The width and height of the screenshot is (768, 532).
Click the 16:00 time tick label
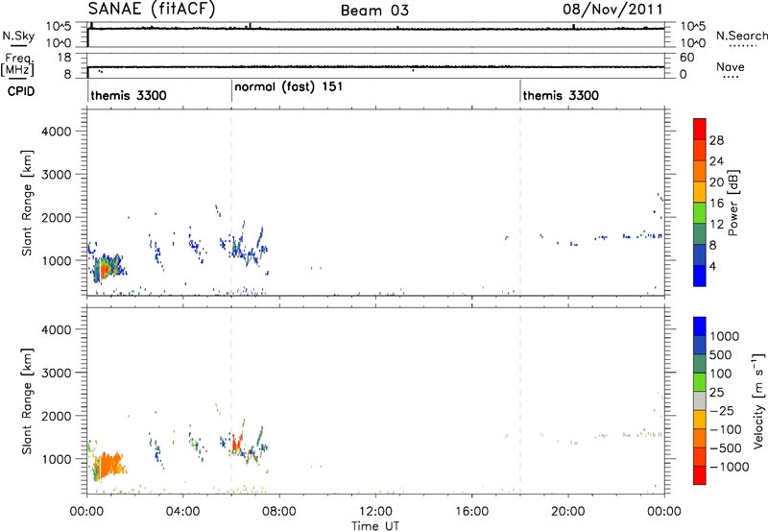(471, 512)
